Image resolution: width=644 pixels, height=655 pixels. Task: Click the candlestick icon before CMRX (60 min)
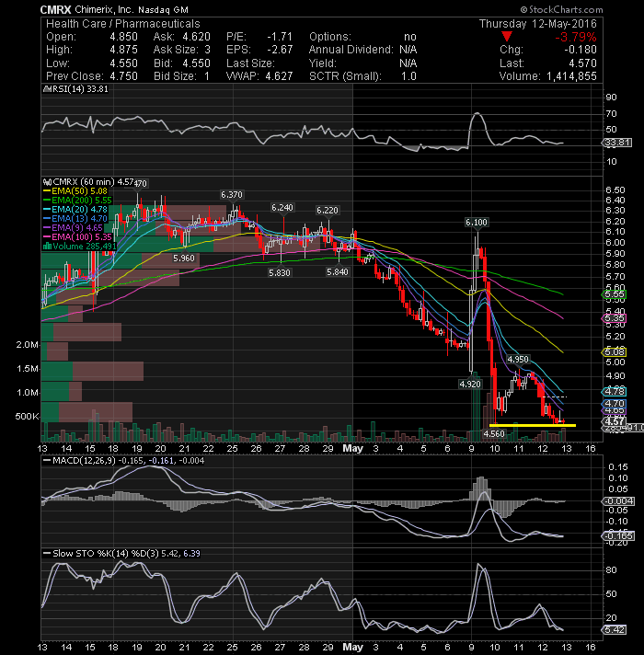coord(47,182)
